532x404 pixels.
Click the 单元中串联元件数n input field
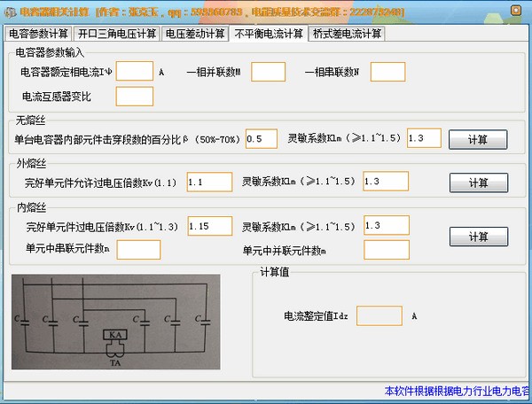click(138, 250)
